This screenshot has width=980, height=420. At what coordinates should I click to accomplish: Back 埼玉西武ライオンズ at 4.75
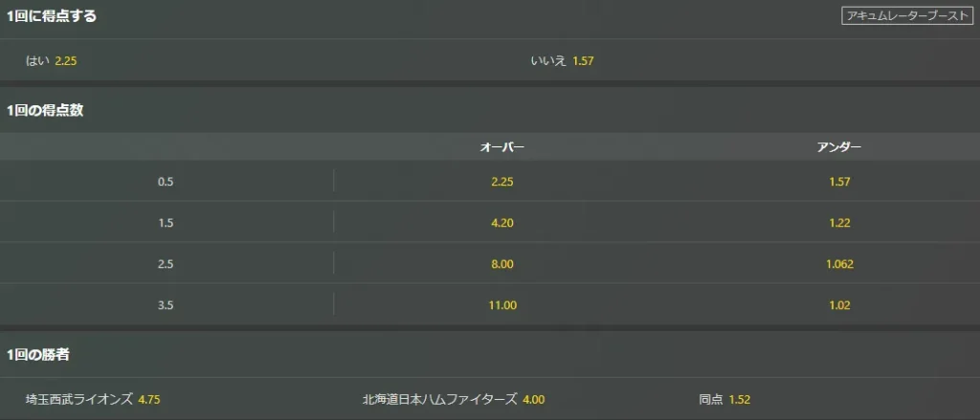93,399
